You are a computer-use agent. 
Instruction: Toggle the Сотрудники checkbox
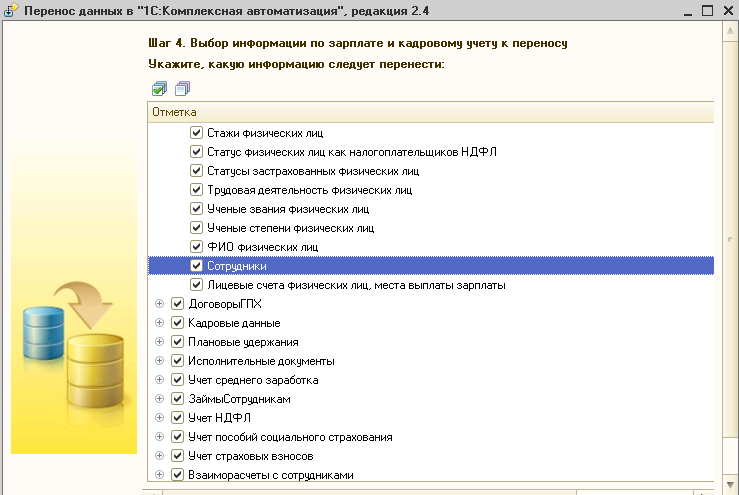pyautogui.click(x=196, y=265)
